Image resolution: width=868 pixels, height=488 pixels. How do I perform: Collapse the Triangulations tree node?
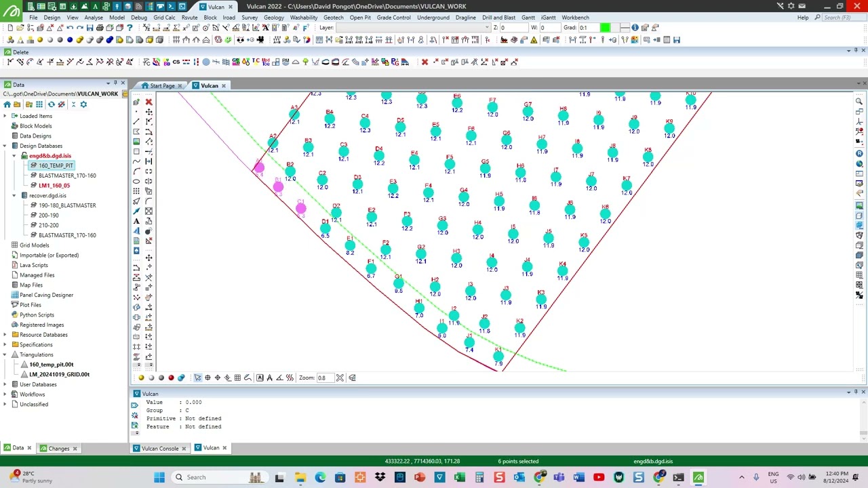pos(5,354)
